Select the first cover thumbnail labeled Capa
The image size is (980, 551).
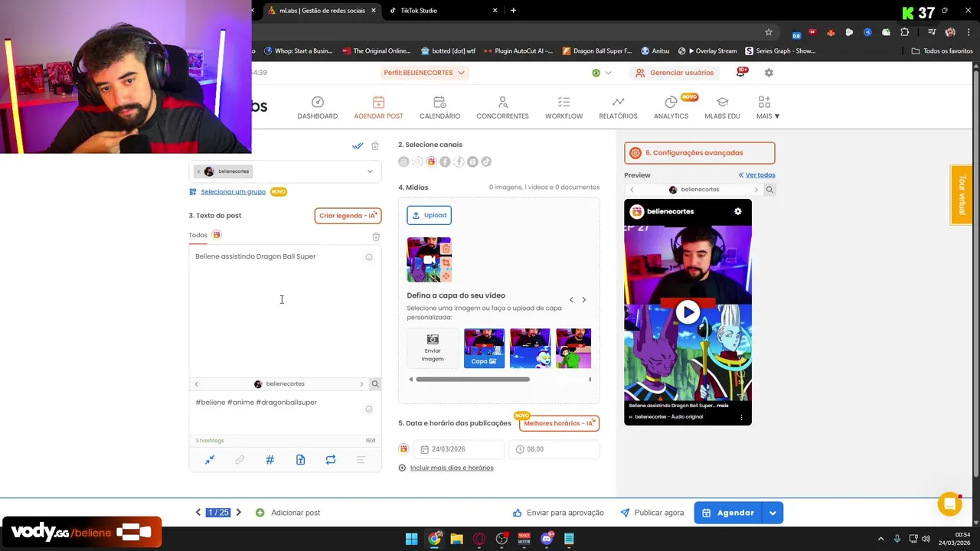(484, 348)
